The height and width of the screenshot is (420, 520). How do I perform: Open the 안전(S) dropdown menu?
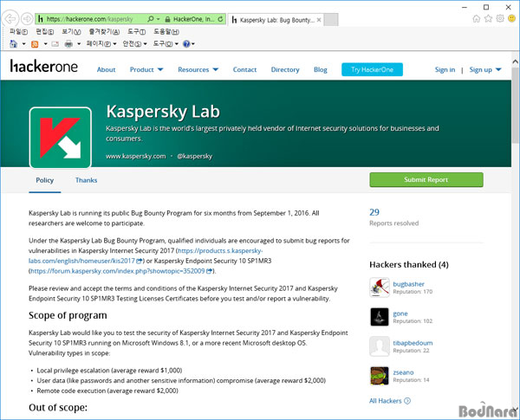coord(134,44)
